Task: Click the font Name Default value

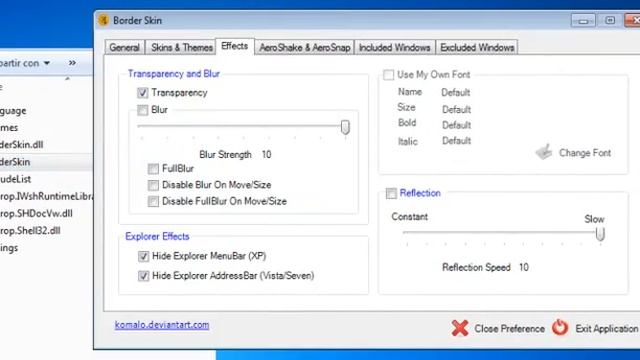Action: (456, 93)
